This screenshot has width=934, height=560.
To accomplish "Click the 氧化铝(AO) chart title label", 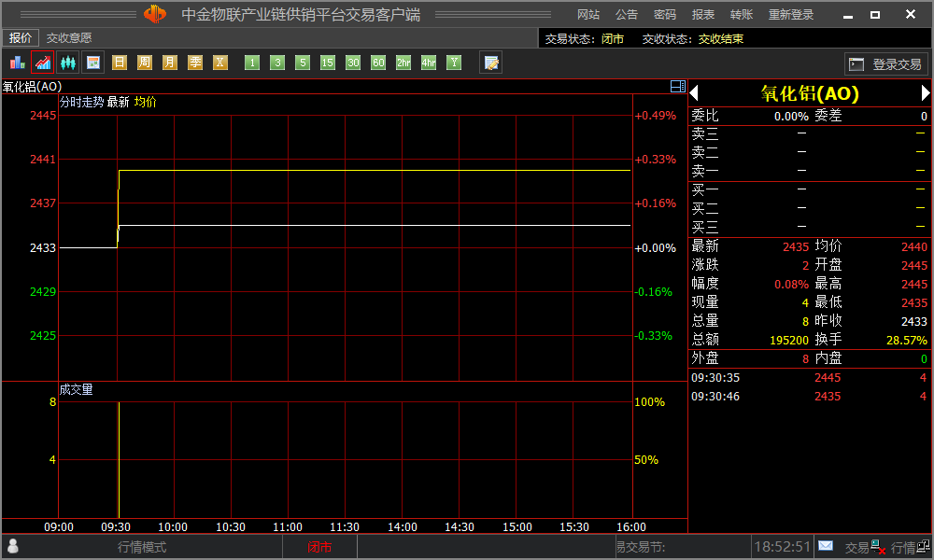I will pos(32,86).
